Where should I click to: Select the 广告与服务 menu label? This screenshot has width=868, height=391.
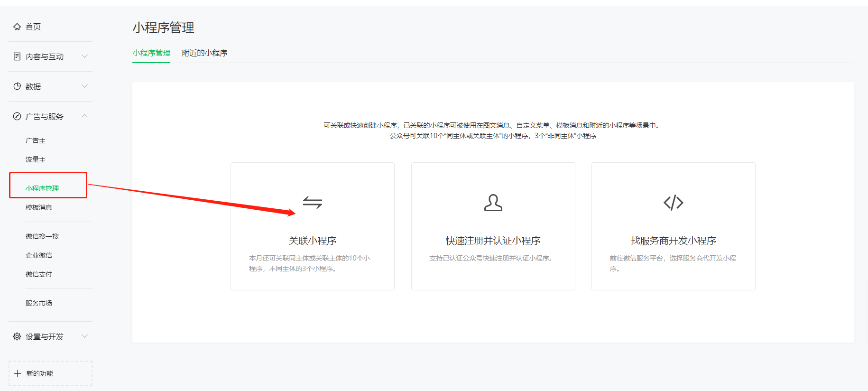coord(45,116)
